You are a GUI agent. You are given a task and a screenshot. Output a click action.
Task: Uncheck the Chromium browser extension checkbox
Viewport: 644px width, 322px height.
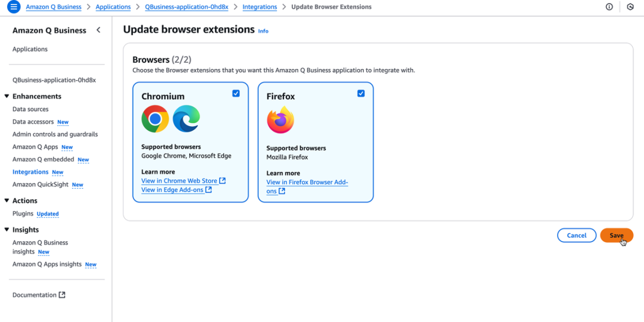click(x=236, y=93)
